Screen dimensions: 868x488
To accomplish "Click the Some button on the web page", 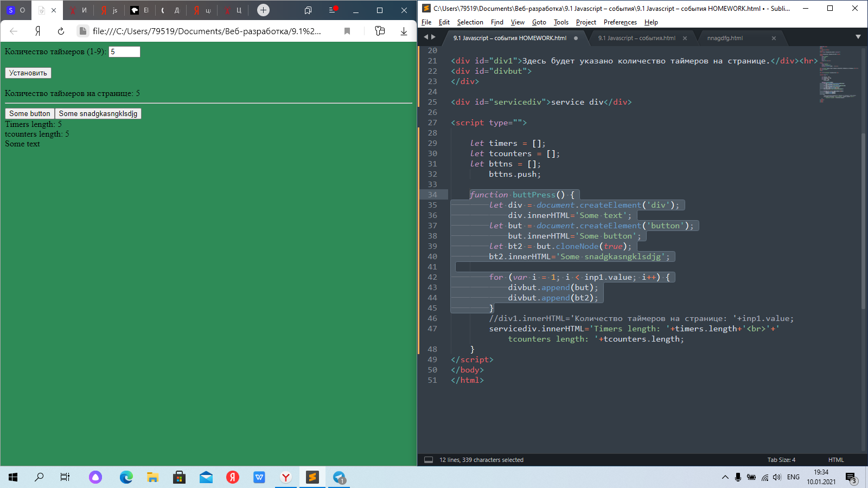I will [30, 113].
